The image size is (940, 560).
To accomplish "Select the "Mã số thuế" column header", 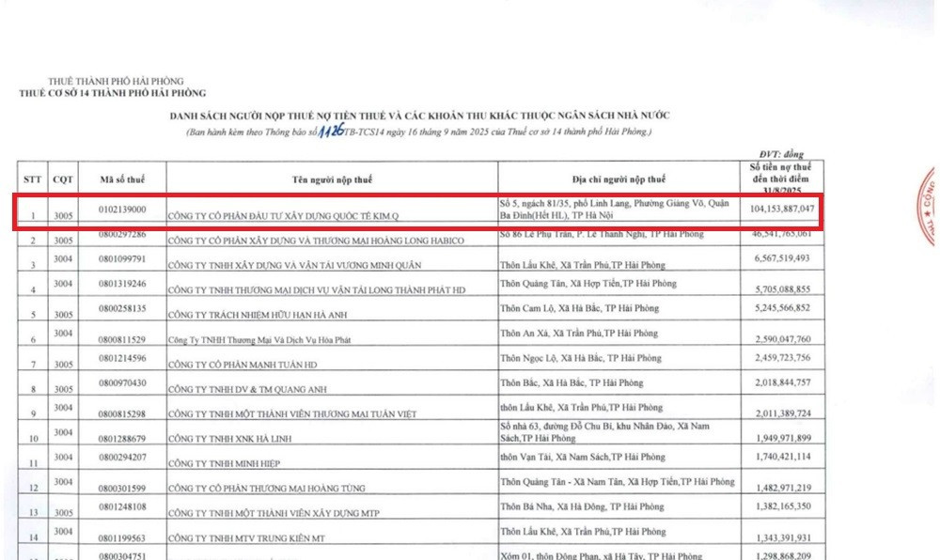I will click(121, 178).
